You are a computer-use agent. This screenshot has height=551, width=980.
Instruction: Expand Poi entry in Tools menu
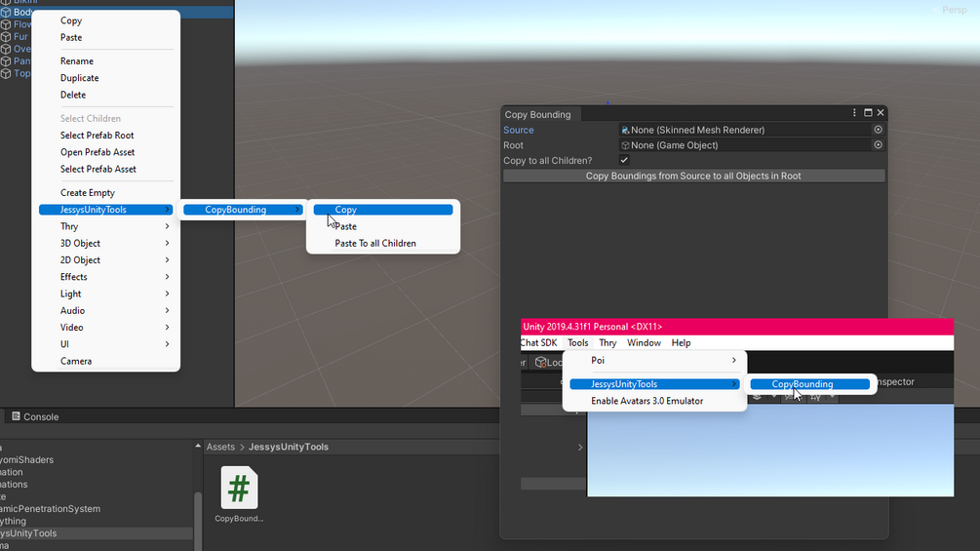[x=654, y=361]
